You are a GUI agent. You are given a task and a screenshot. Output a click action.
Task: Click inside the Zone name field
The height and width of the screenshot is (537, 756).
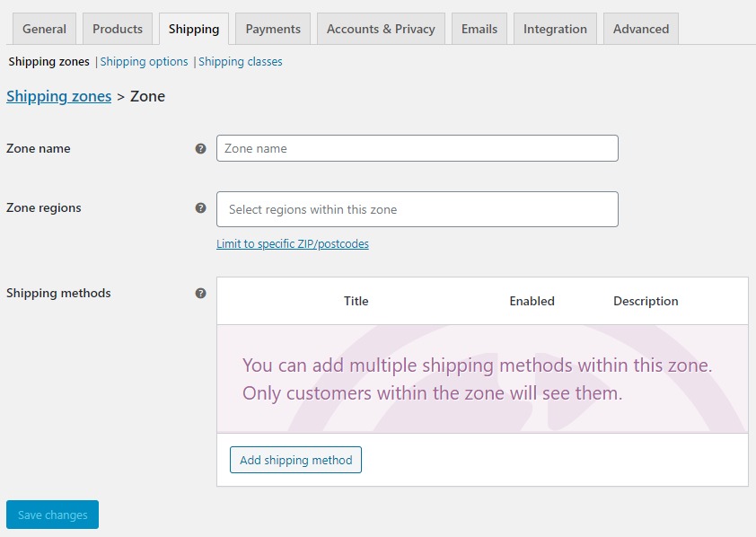pos(416,147)
